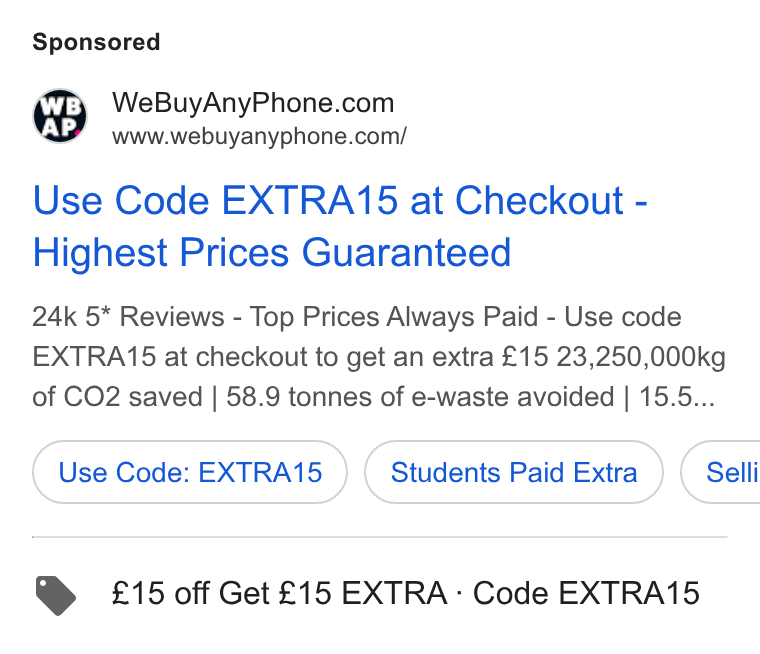Click 'Get £15 EXTRA' in promo line
The image size is (760, 654).
333,593
